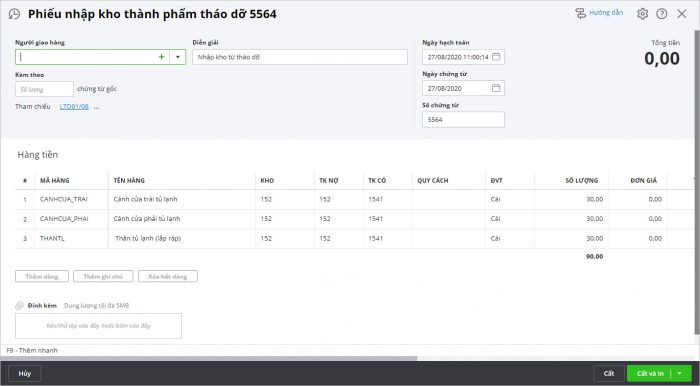The width and height of the screenshot is (700, 386).
Task: Click the Số chứng từ field 5564
Action: click(463, 120)
